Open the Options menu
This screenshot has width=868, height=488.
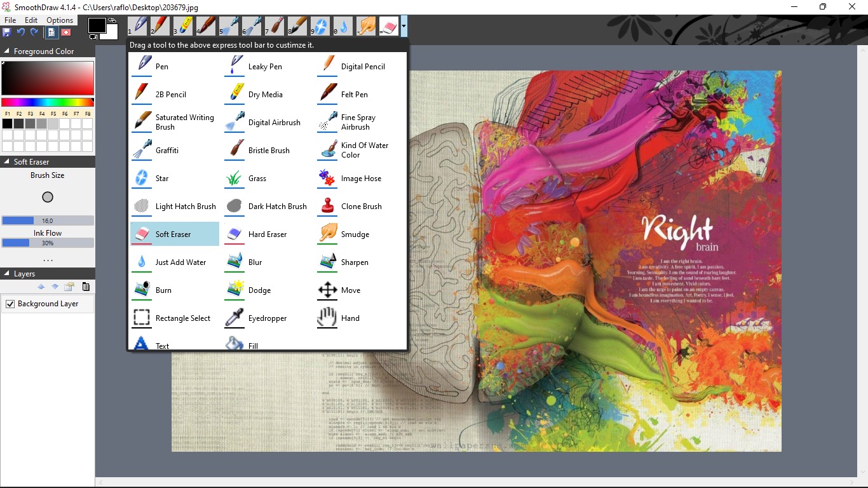click(x=60, y=20)
